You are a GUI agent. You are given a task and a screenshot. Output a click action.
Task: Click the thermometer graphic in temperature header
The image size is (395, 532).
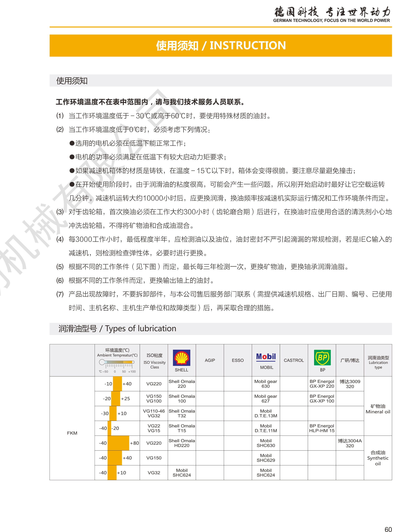pos(117,362)
